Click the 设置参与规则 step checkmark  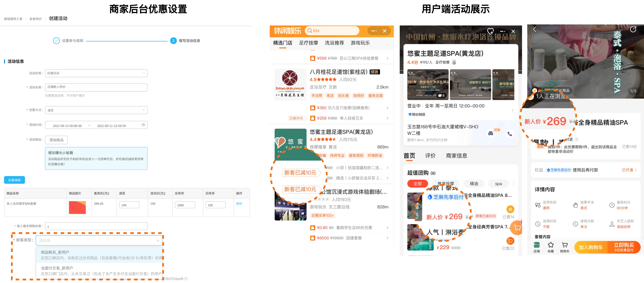pyautogui.click(x=56, y=41)
